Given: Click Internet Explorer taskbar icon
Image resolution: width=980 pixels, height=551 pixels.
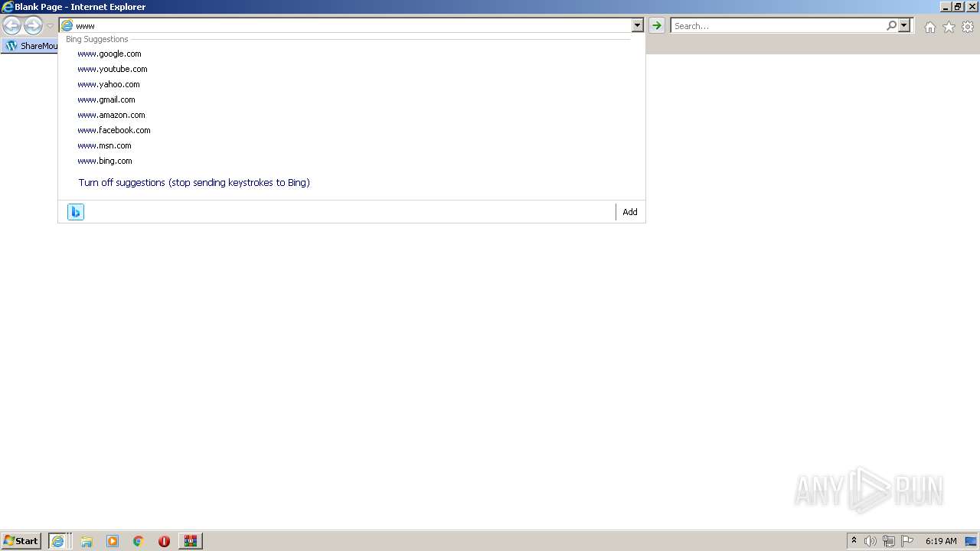Looking at the screenshot, I should tap(59, 541).
